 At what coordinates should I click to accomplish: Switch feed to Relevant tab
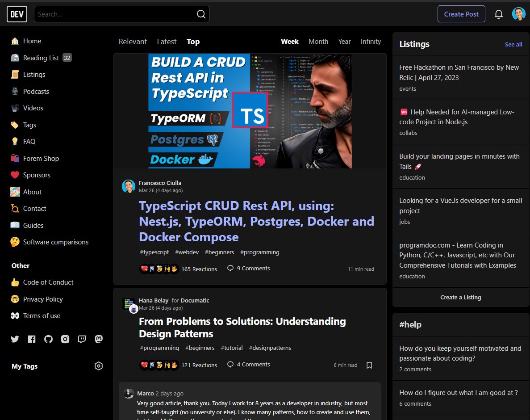pos(133,42)
